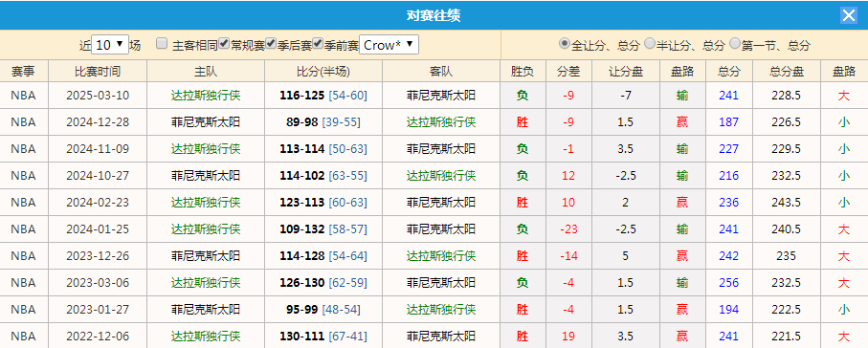Uncheck the 季前赛 checkbox
The width and height of the screenshot is (868, 348).
point(318,43)
